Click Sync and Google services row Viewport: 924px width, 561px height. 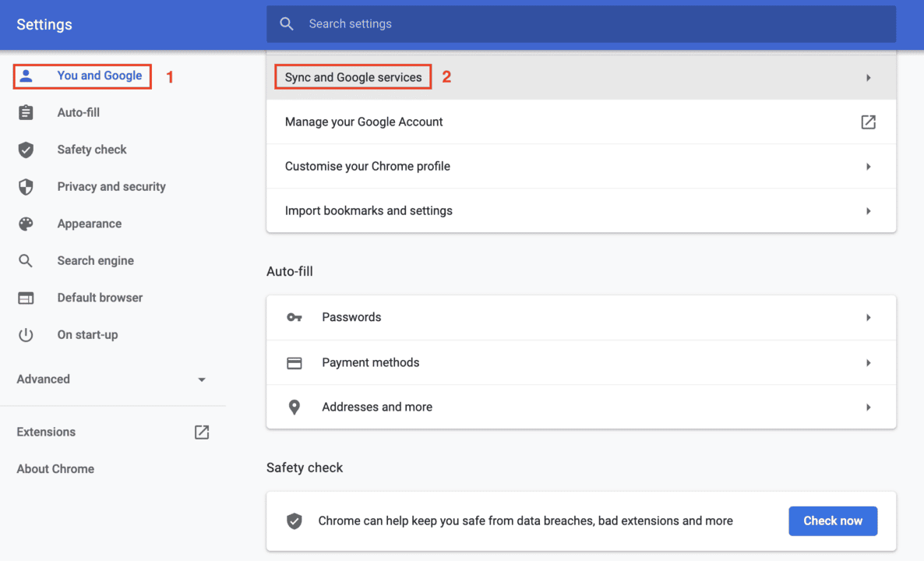581,77
